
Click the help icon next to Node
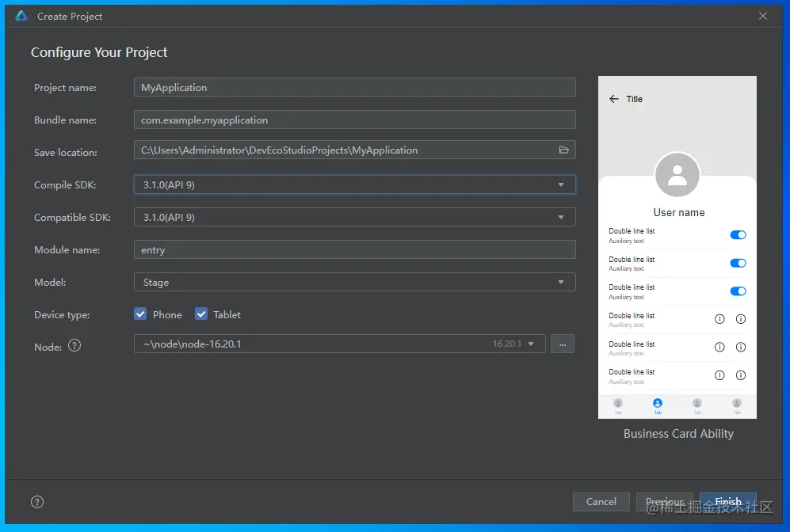pyautogui.click(x=74, y=346)
